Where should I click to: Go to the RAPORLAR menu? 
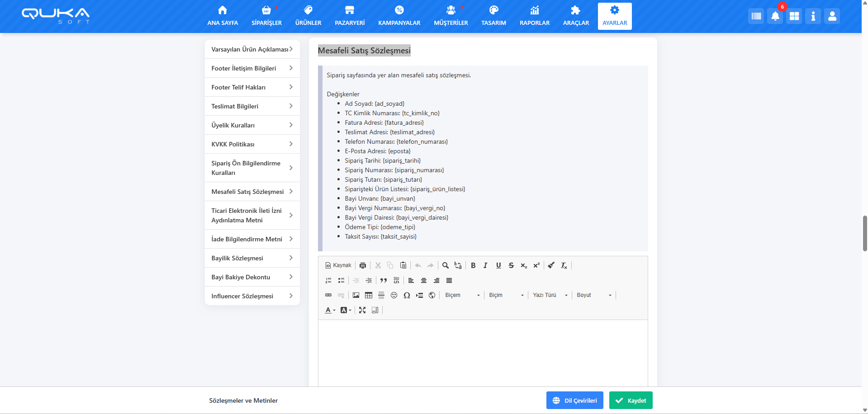point(534,16)
